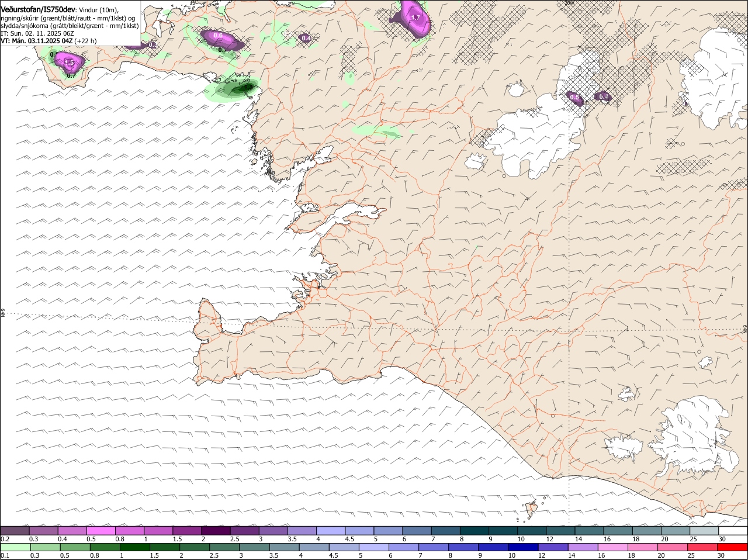Screen dimensions: 748x560
Task: Click the '9' label in lower legend row
Action: (480, 555)
